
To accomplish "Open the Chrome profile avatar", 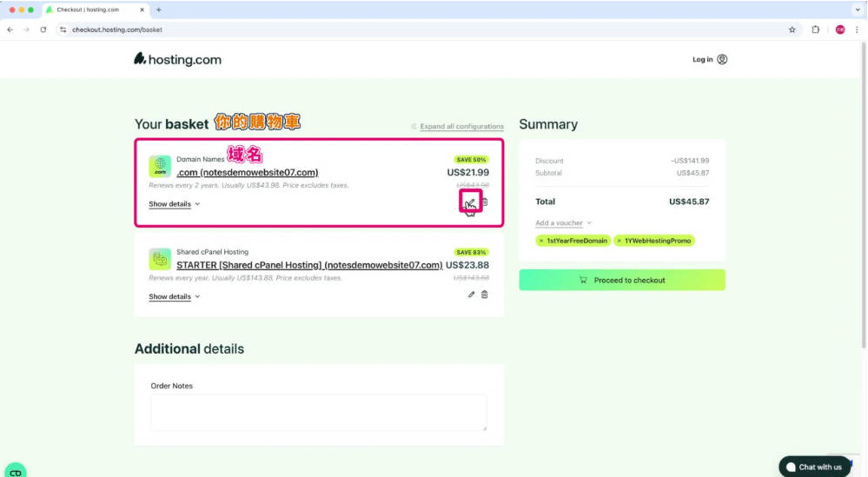I will pyautogui.click(x=840, y=30).
